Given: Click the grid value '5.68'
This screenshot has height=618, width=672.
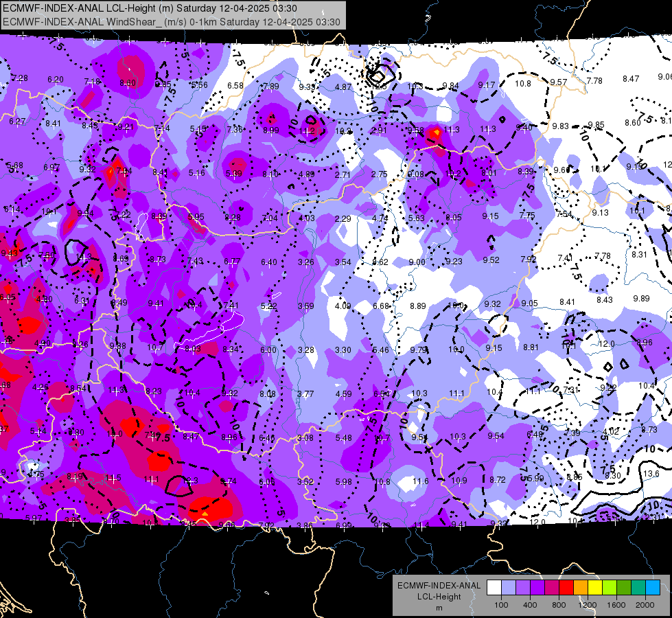Looking at the screenshot, I should 15,165.
